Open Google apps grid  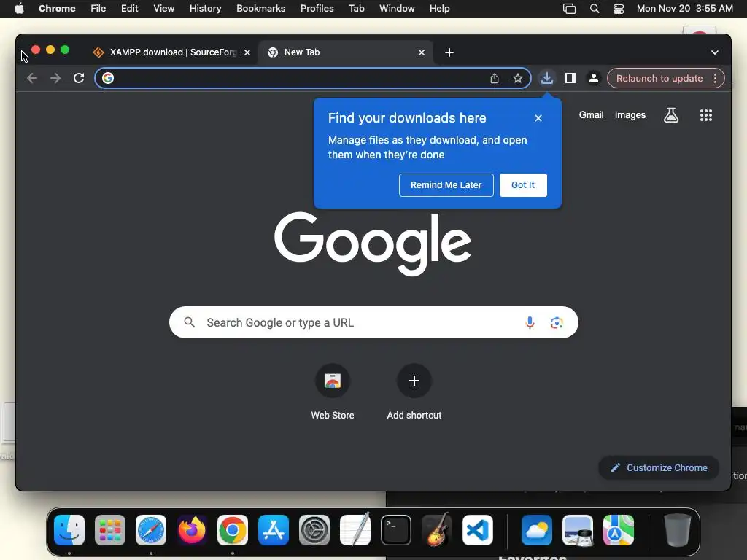point(706,115)
